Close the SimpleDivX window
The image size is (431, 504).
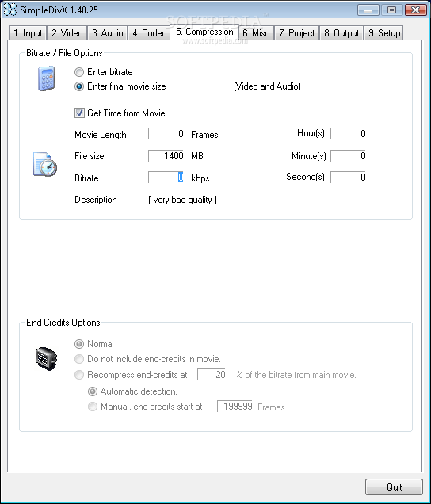(416, 10)
